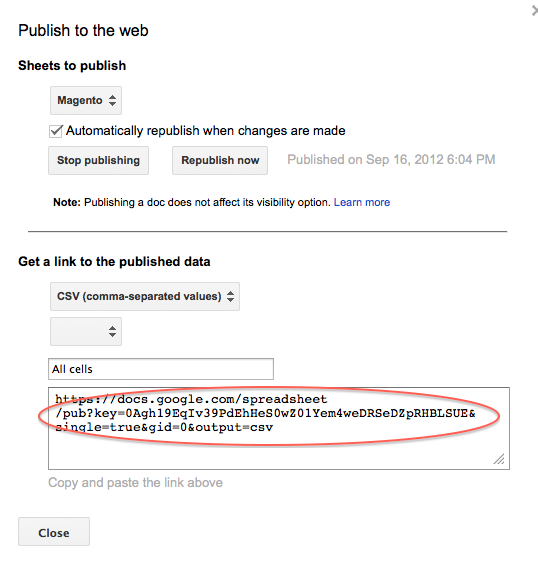This screenshot has width=538, height=566.
Task: Click inside the published URL text box
Action: [x=279, y=428]
